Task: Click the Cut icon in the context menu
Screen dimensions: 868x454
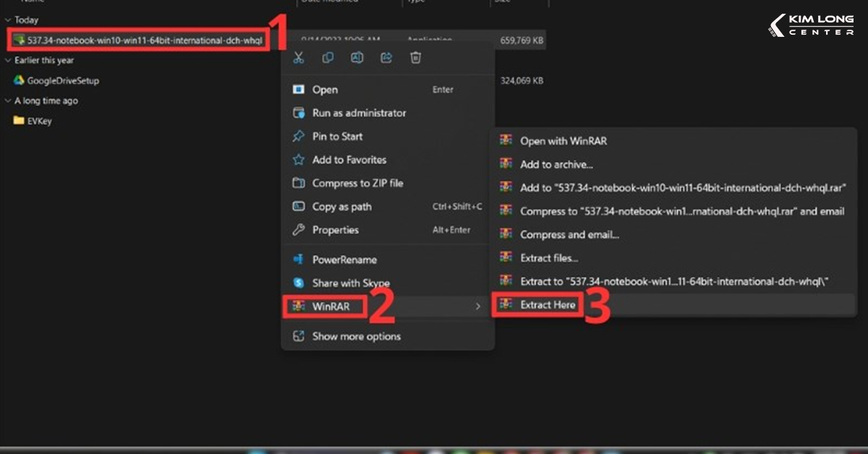Action: (299, 58)
